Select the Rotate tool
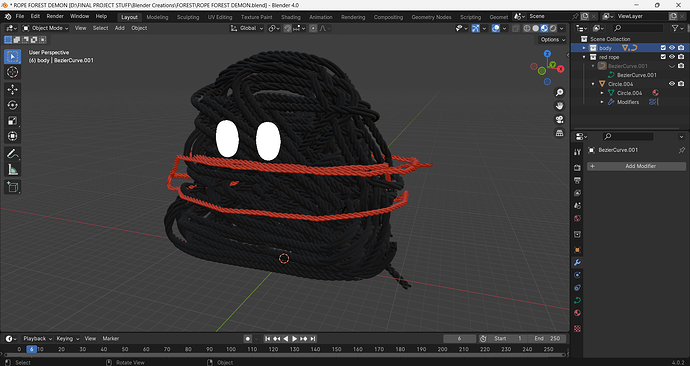Image resolution: width=690 pixels, height=366 pixels. pos(12,105)
